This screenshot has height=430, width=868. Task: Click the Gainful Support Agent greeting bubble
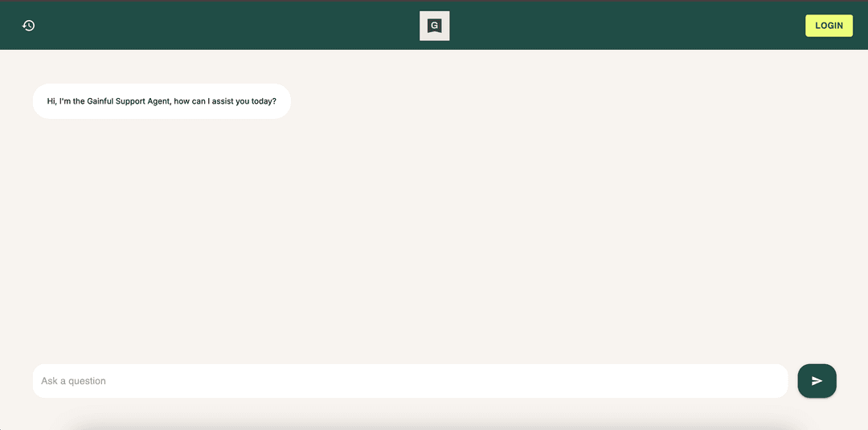pyautogui.click(x=162, y=101)
